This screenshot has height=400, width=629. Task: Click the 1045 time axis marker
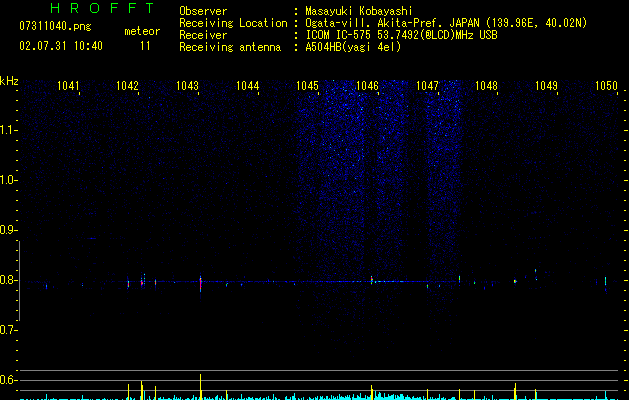click(307, 86)
